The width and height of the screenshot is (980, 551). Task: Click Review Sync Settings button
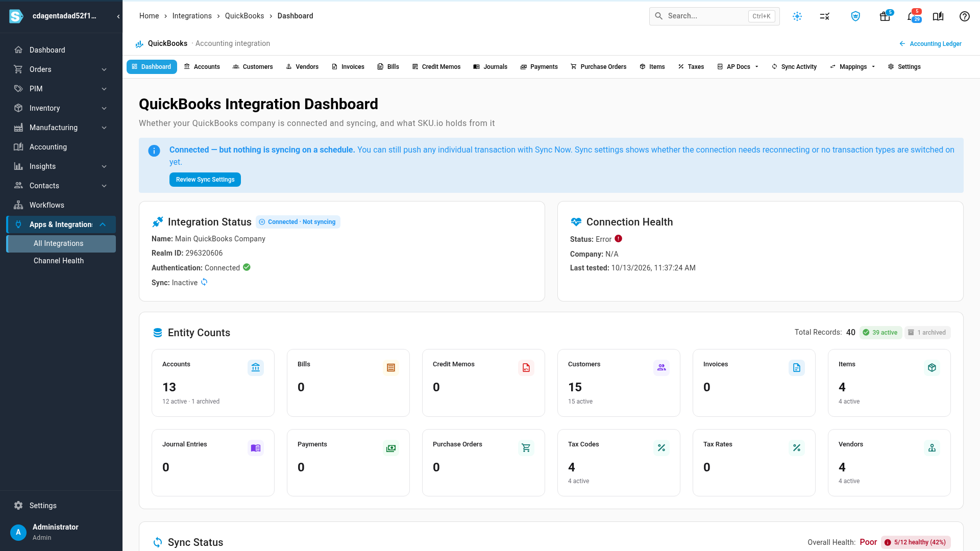click(205, 180)
